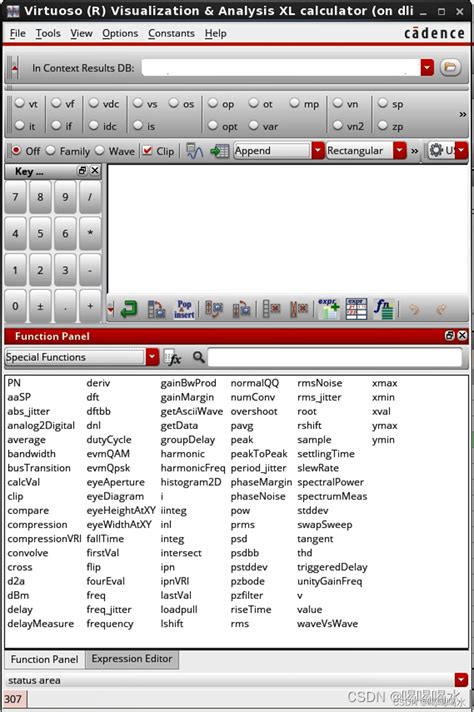This screenshot has height=712, width=474.
Task: Click inside the expression buffer area
Action: click(x=288, y=229)
